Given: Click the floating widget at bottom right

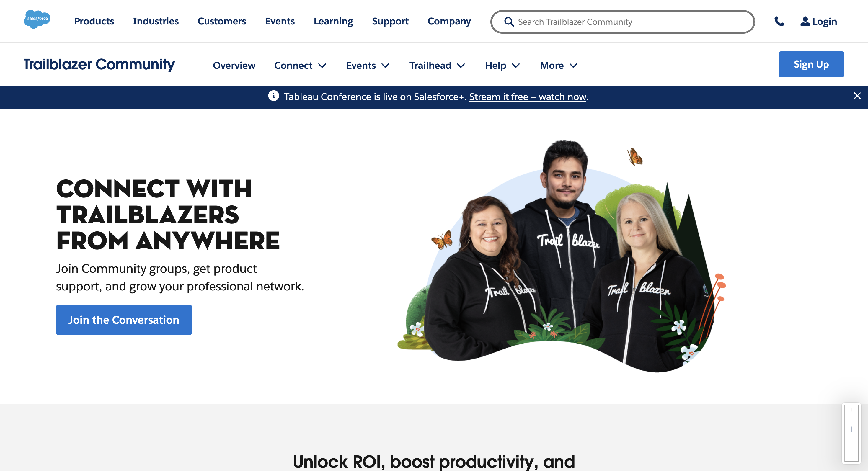Looking at the screenshot, I should [x=851, y=433].
